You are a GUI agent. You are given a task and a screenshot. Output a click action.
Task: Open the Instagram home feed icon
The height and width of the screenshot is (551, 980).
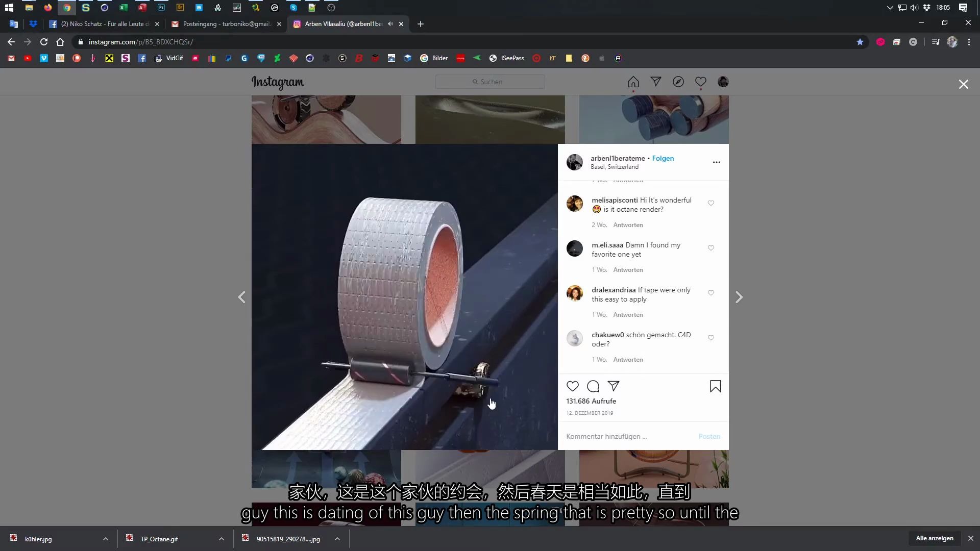633,82
